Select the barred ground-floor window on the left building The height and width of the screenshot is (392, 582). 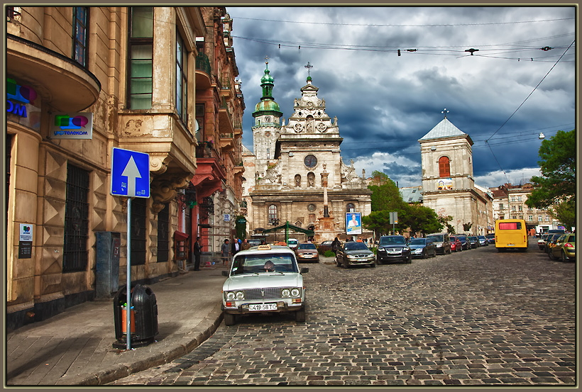point(76,218)
